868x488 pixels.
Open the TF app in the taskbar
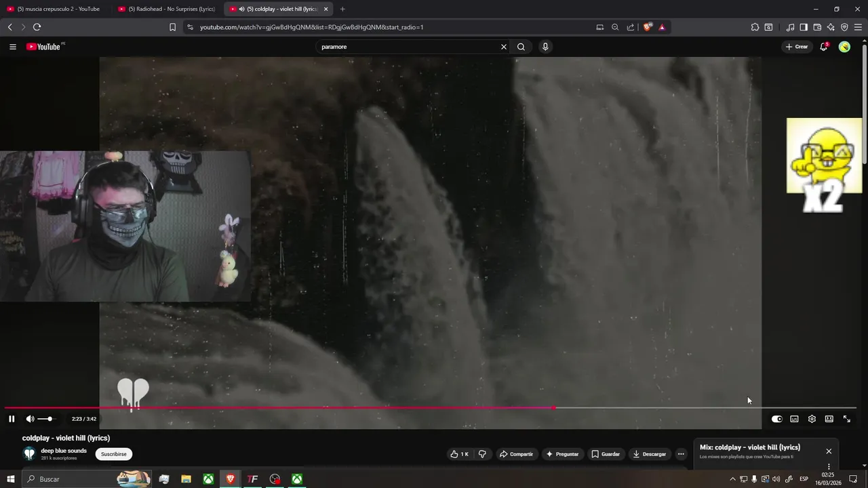pyautogui.click(x=252, y=479)
